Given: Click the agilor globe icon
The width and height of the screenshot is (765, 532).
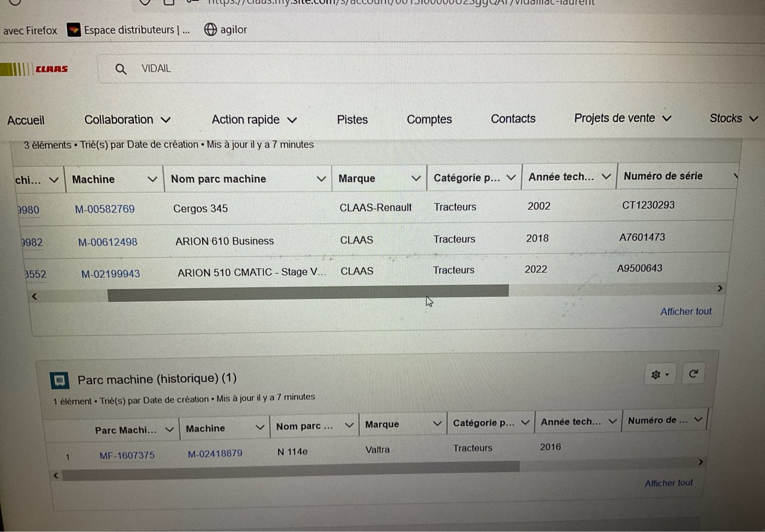Looking at the screenshot, I should pos(210,29).
